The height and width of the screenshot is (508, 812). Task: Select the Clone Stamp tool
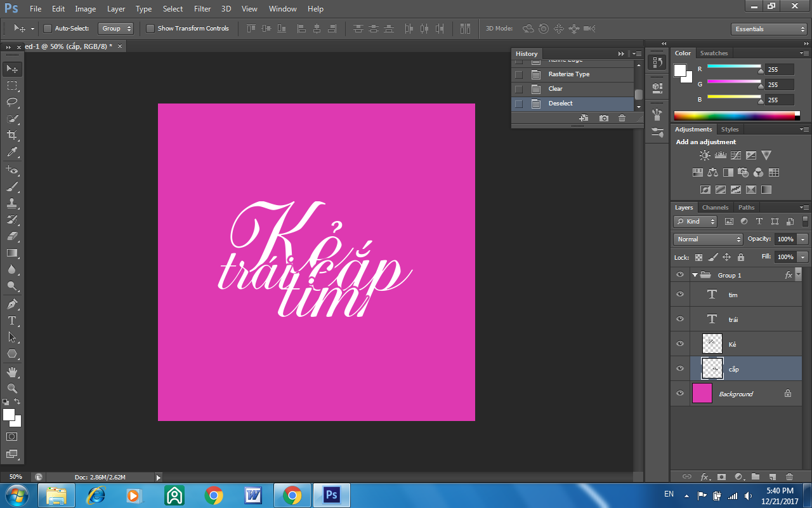point(12,203)
